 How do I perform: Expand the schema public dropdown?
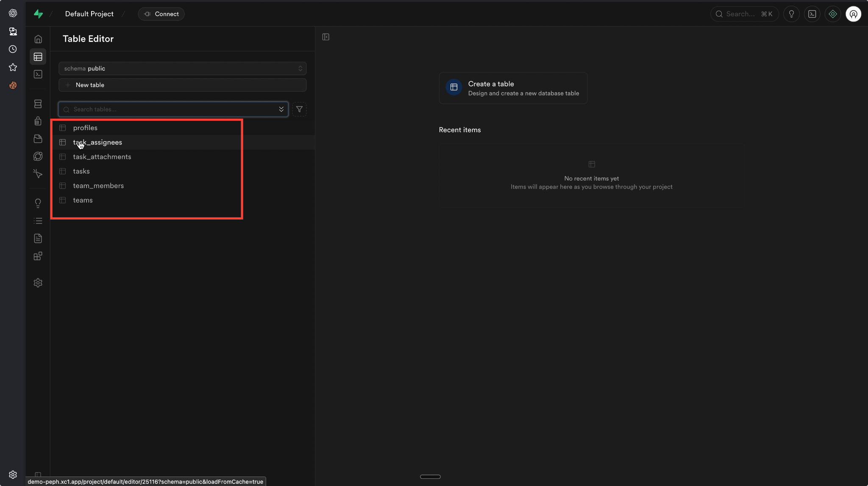coord(182,69)
